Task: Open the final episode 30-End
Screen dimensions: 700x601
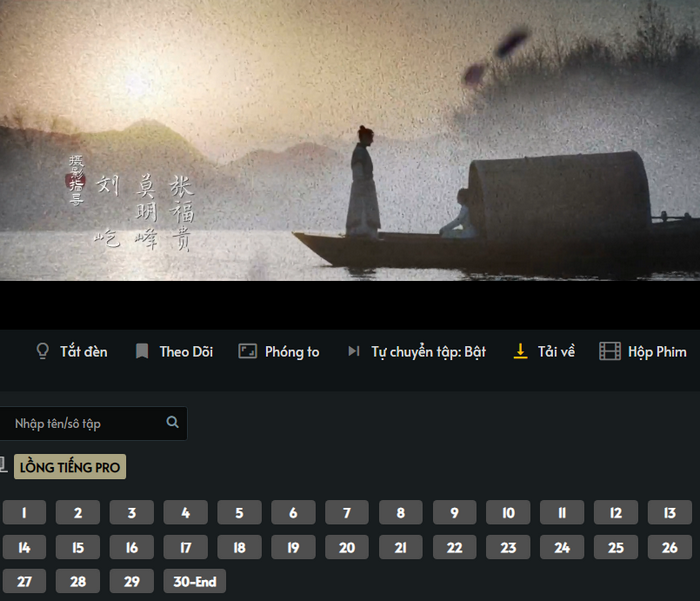Action: point(195,581)
